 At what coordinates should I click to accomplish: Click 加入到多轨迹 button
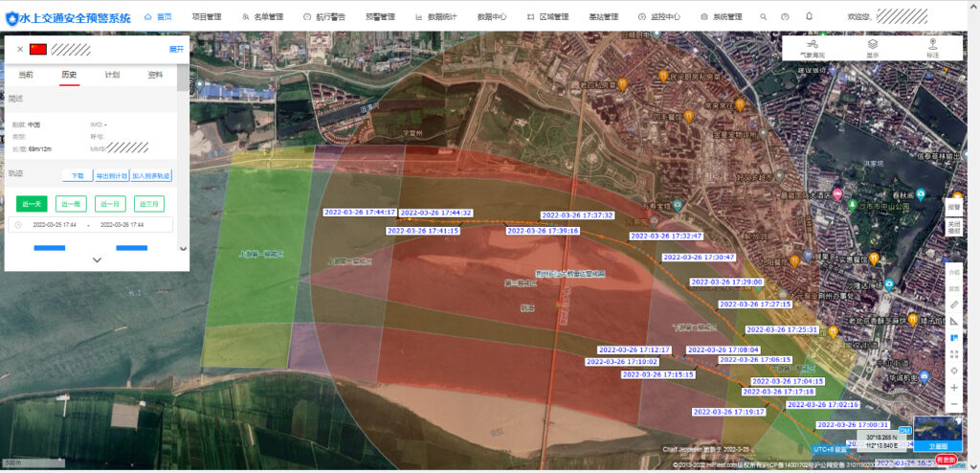click(150, 176)
